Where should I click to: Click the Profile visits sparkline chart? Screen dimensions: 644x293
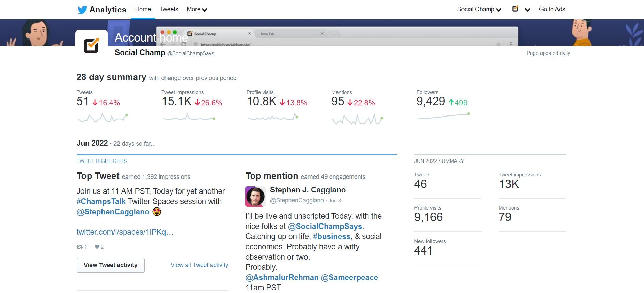[x=272, y=118]
